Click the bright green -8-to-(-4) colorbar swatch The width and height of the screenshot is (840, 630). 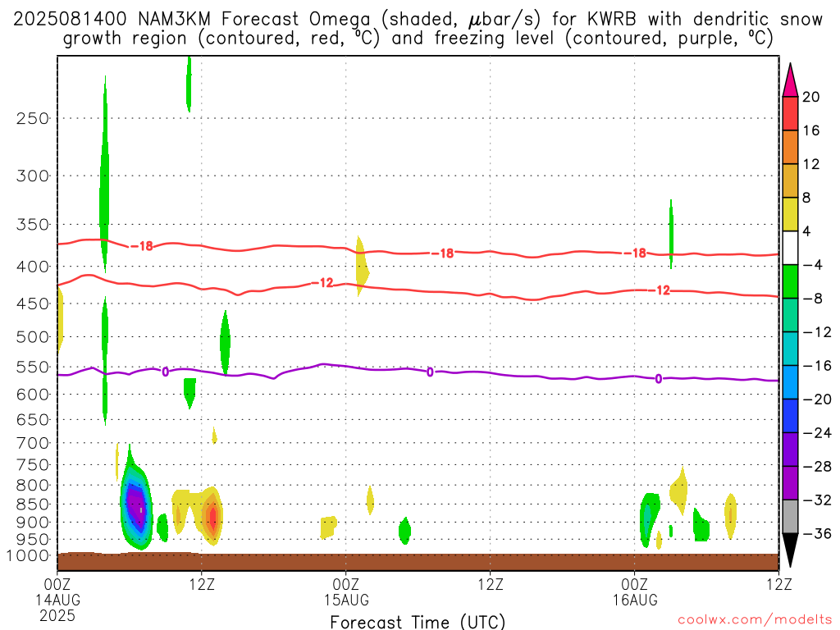coord(790,282)
